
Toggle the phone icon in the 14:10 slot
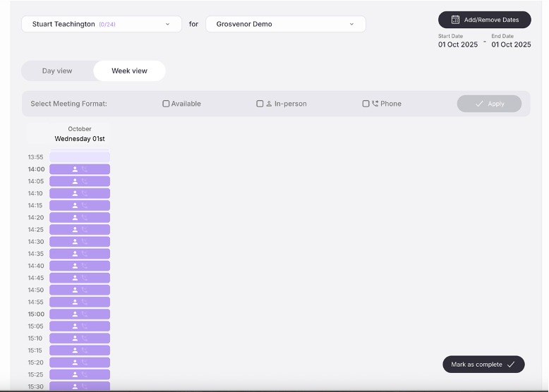click(85, 193)
